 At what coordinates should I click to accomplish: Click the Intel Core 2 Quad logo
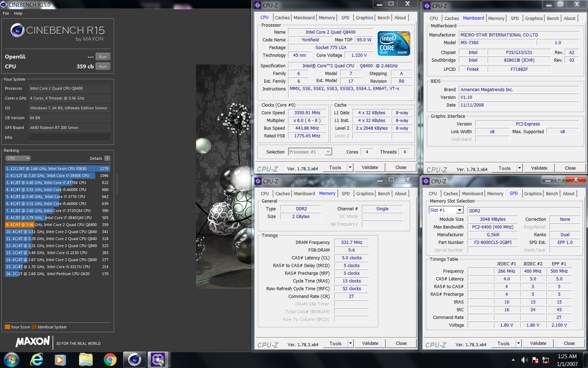point(394,43)
